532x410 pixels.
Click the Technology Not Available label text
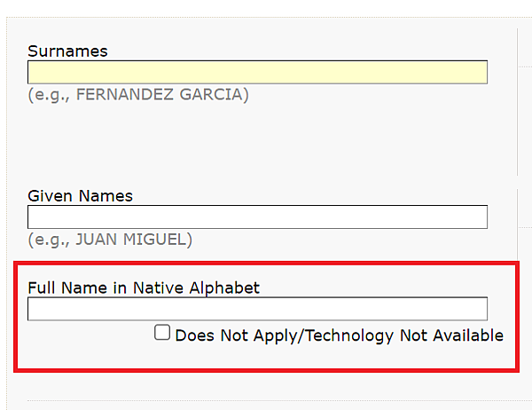405,335
